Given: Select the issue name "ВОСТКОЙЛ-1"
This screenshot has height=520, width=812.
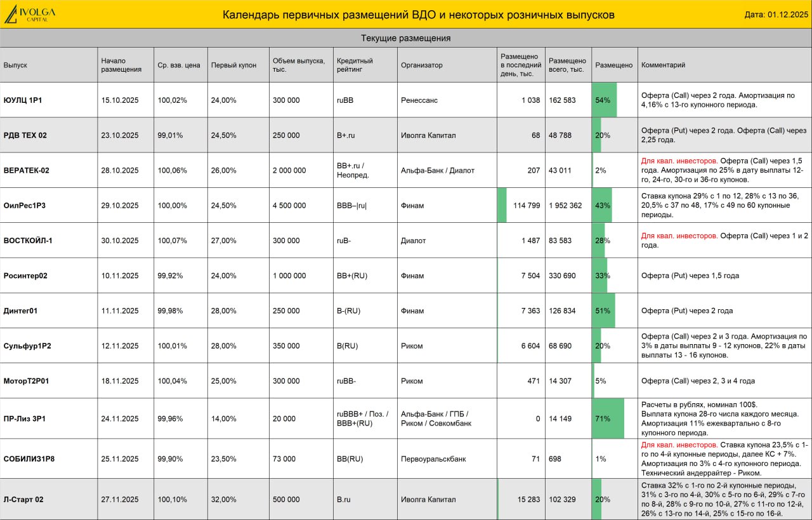Looking at the screenshot, I should 28,241.
